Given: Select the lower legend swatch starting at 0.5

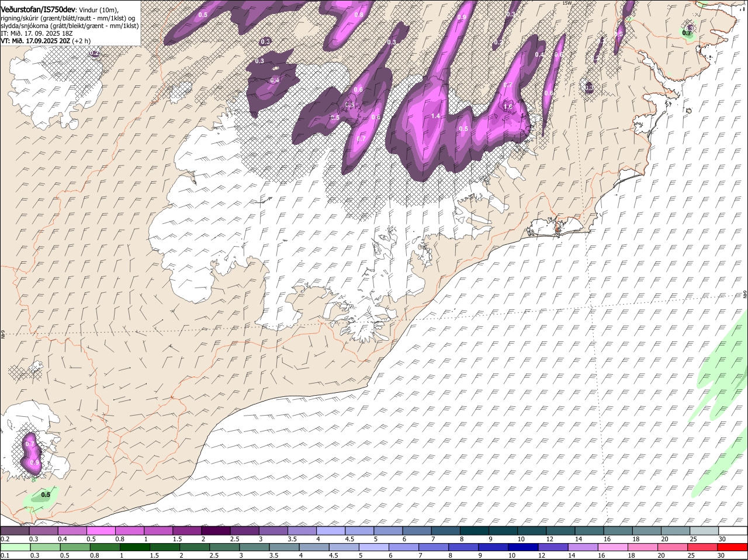Looking at the screenshot, I should (75, 548).
